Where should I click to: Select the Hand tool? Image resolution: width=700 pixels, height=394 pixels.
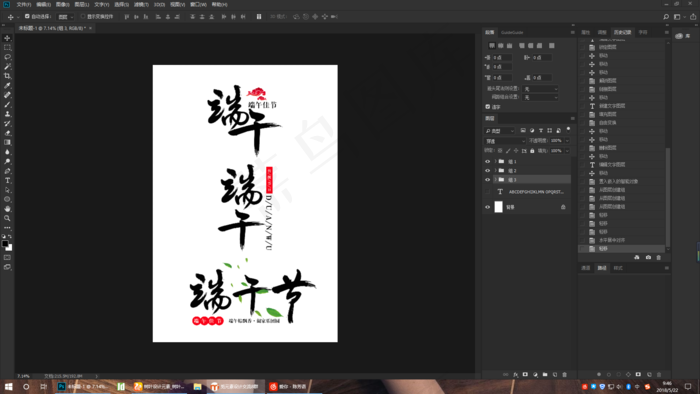point(7,209)
